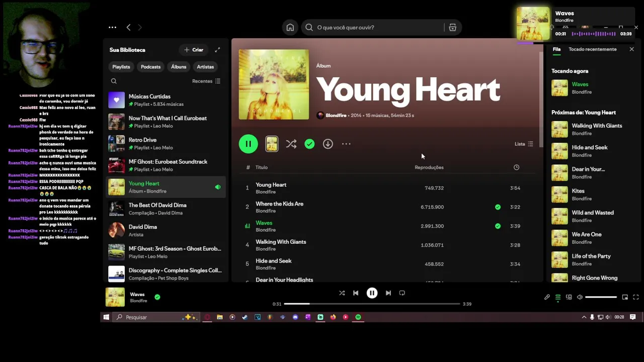Open the Recentes sort dropdown
This screenshot has height=362, width=644.
[206, 81]
